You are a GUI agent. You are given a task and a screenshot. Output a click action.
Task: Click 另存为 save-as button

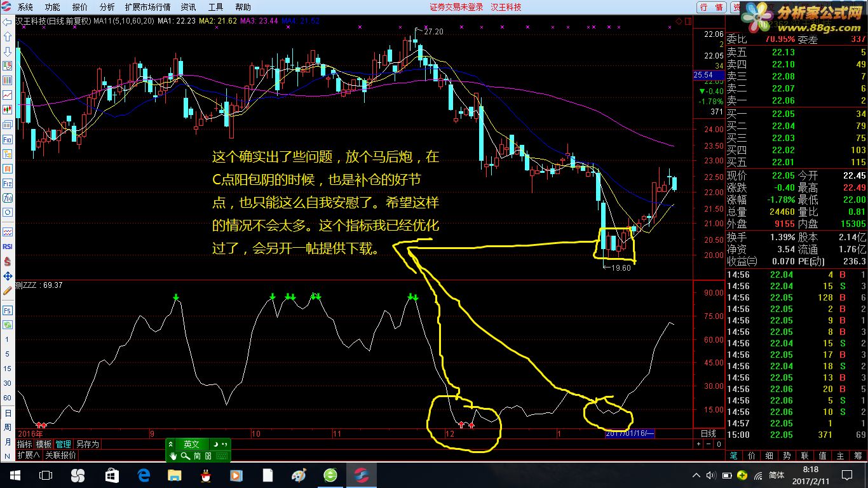point(88,444)
